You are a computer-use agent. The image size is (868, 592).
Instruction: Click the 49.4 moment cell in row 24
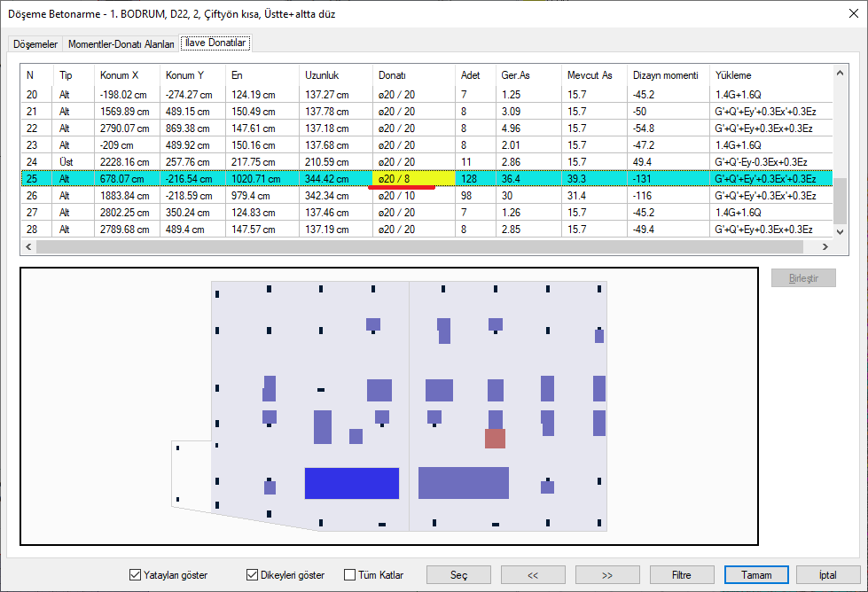point(669,161)
